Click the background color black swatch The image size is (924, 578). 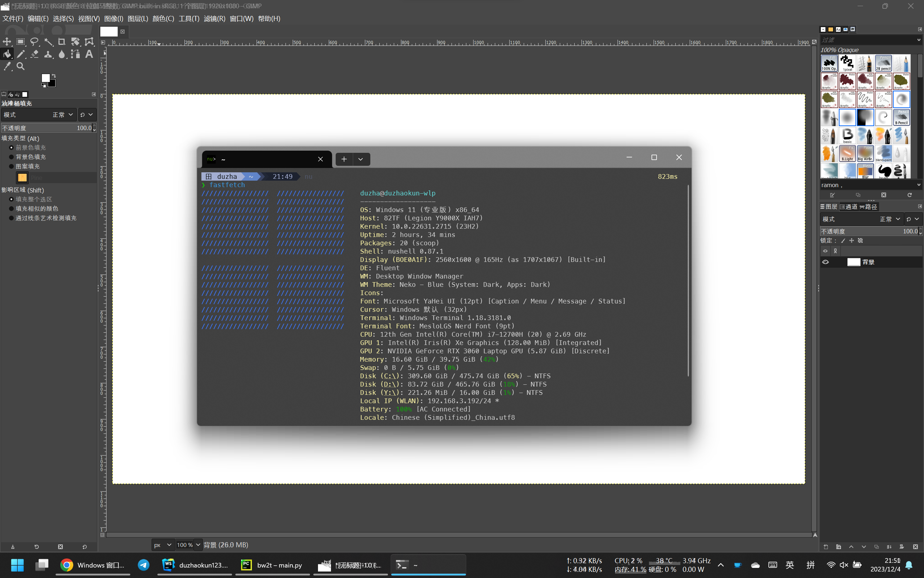click(53, 84)
